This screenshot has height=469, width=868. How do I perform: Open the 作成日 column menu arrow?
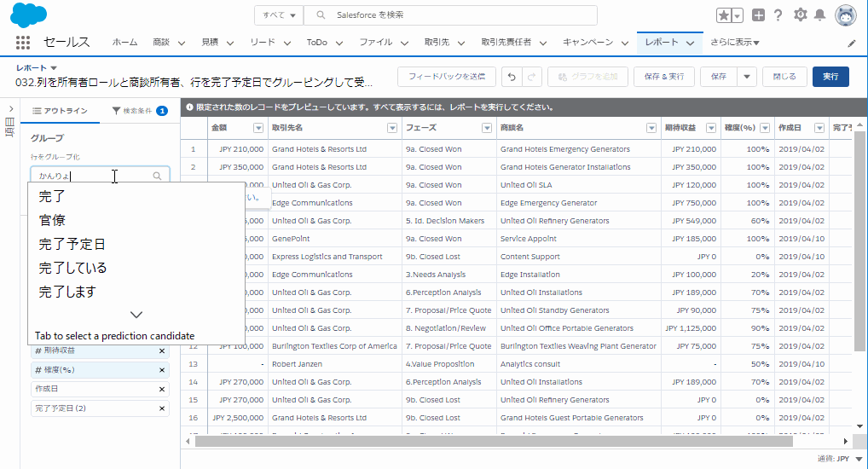pos(819,128)
